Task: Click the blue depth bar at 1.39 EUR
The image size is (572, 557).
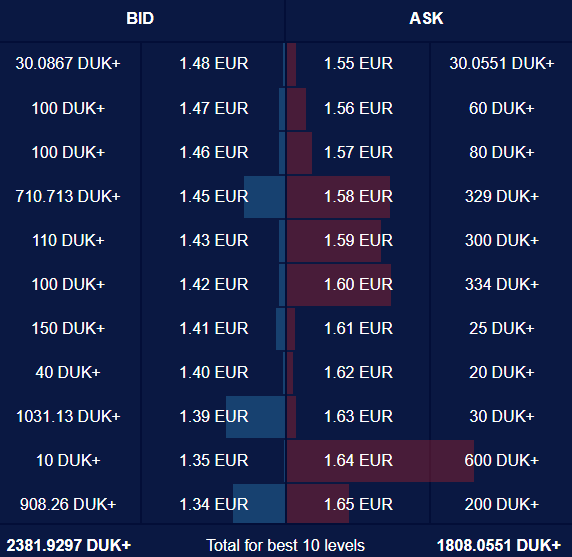Action: [x=255, y=417]
